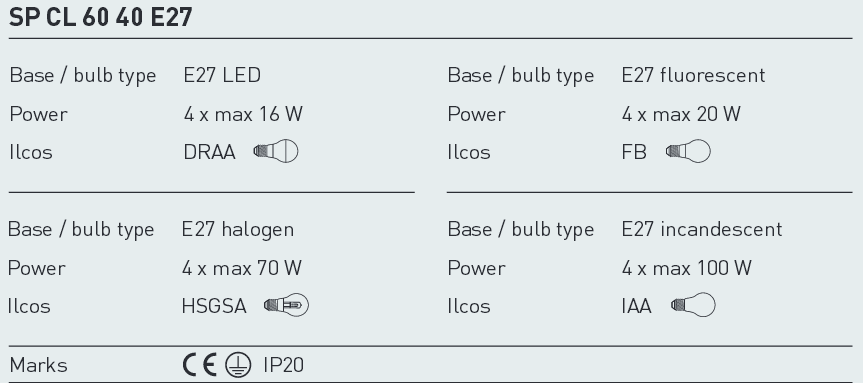Click the CE conformity mark

pos(199,365)
